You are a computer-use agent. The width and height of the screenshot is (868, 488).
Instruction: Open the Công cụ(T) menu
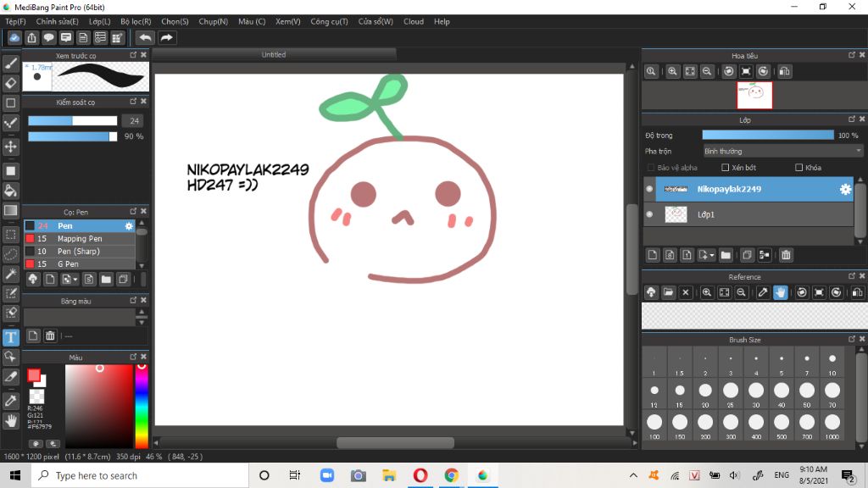(329, 21)
